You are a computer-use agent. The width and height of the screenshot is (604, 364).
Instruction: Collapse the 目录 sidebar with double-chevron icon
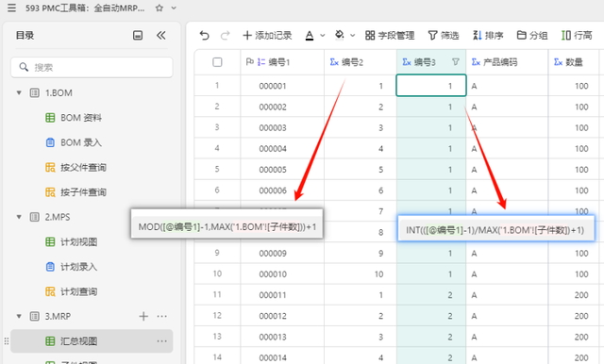161,36
